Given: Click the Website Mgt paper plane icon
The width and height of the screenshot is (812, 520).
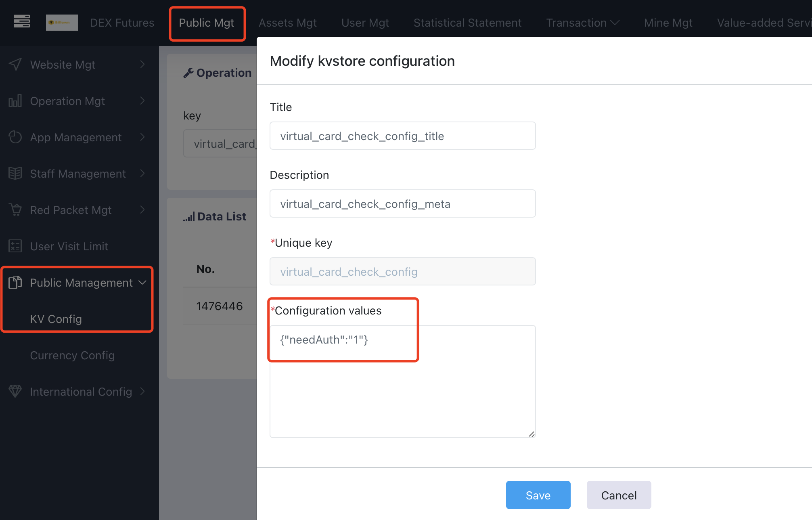Looking at the screenshot, I should (x=15, y=65).
